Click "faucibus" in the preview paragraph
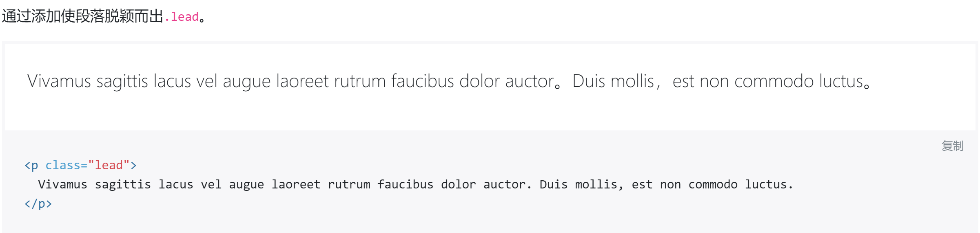Image resolution: width=980 pixels, height=233 pixels. click(422, 81)
